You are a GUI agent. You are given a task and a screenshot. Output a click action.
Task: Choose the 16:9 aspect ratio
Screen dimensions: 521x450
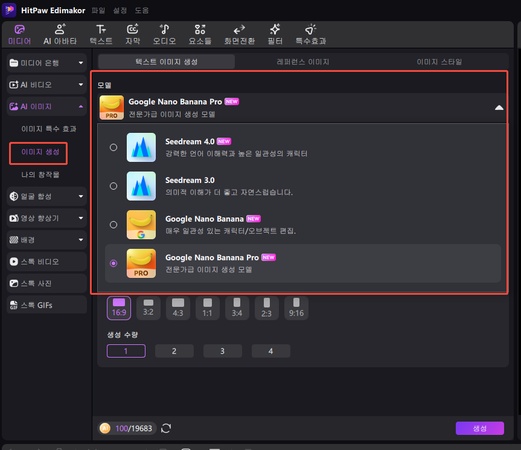pos(119,308)
